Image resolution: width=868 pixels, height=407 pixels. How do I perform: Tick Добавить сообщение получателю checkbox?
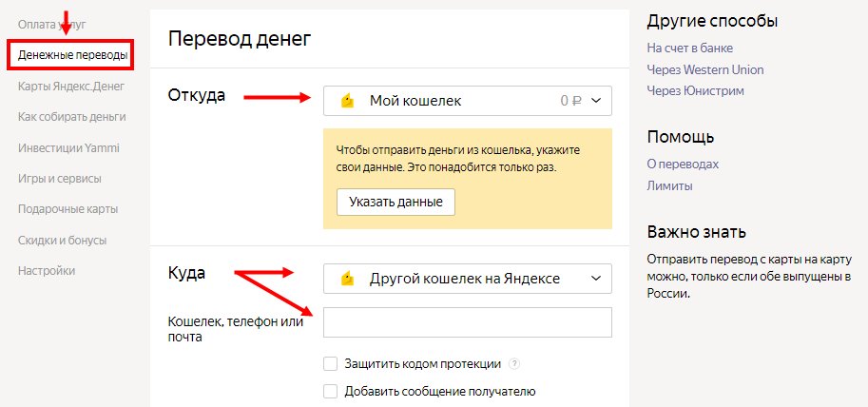click(331, 392)
